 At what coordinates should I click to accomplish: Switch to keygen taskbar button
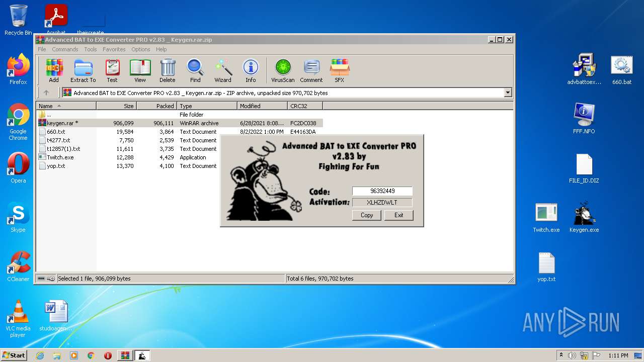click(142, 355)
